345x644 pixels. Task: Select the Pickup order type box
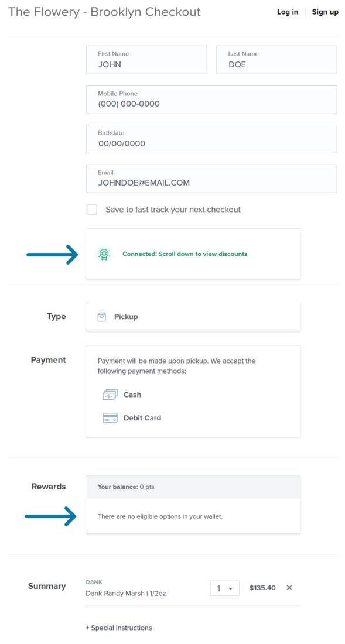pos(193,316)
